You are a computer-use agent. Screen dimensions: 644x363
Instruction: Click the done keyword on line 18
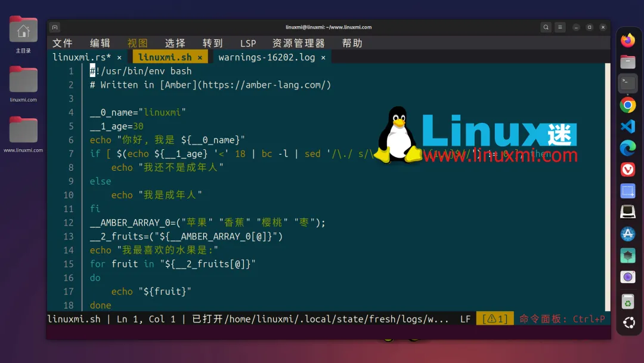pos(101,306)
